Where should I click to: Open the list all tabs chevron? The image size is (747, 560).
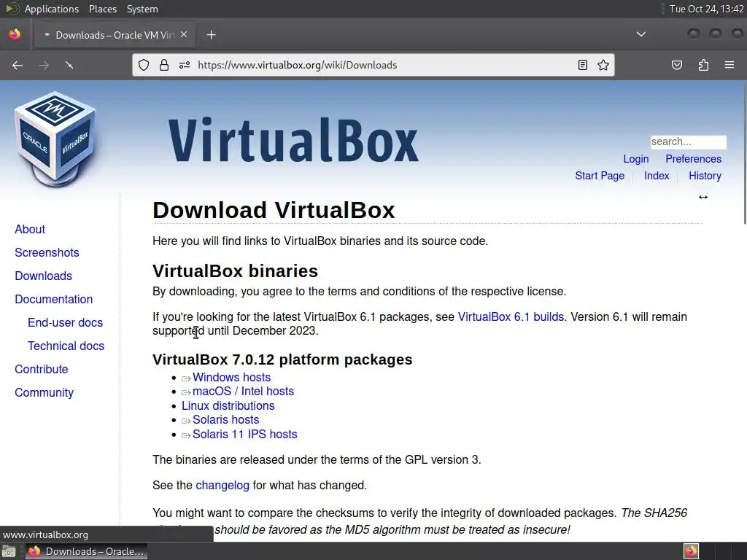[x=641, y=34]
